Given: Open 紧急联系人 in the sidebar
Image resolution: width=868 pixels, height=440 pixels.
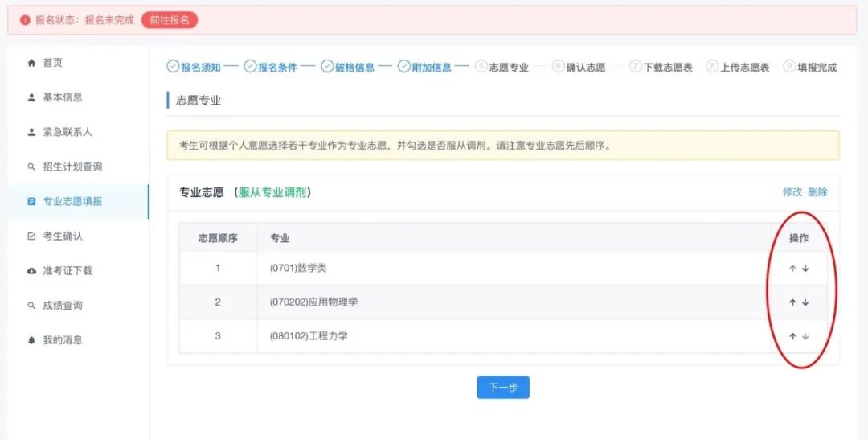Looking at the screenshot, I should [x=79, y=133].
